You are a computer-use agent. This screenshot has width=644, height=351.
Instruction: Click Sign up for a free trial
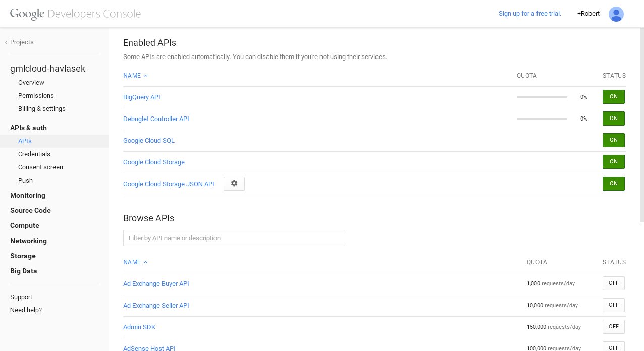point(529,14)
